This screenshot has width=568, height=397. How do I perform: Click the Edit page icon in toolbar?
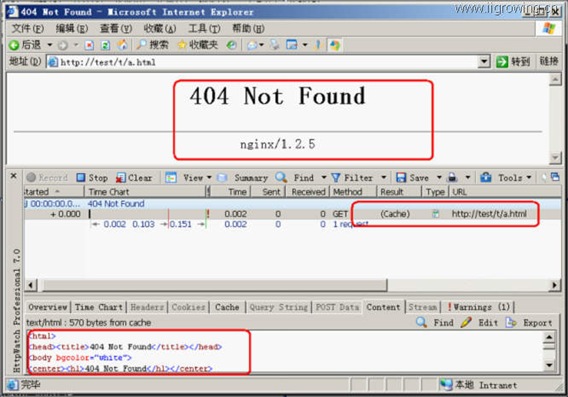click(292, 45)
